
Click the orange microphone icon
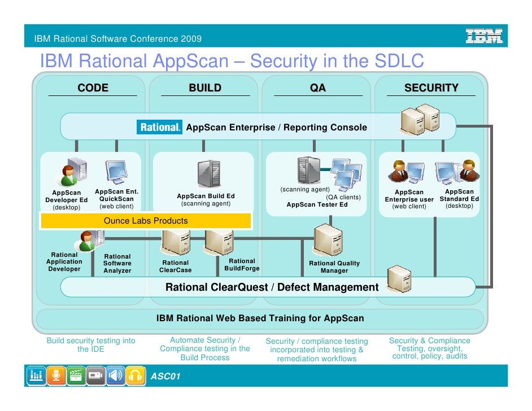click(56, 376)
